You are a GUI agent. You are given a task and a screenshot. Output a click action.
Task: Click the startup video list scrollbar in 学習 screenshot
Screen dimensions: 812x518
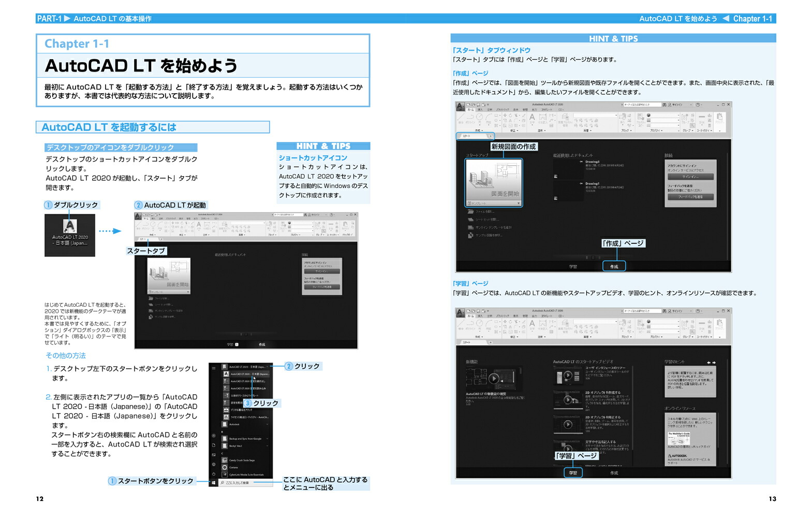coord(632,409)
